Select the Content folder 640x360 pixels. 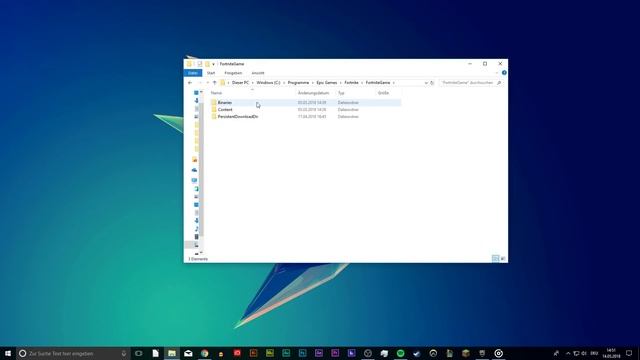225,110
